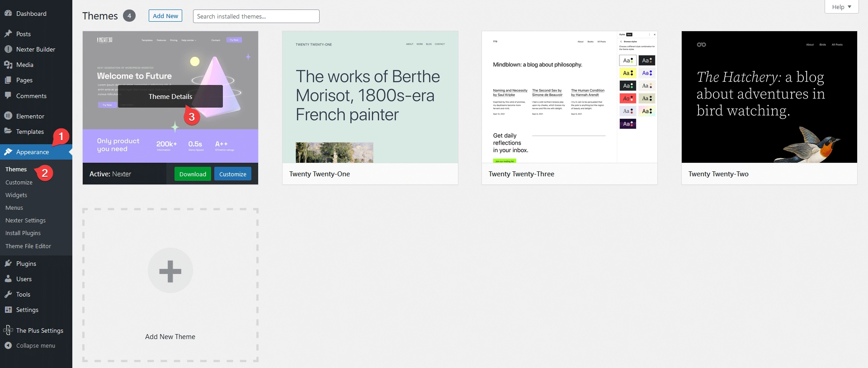Open Nexter Settings submenu
The width and height of the screenshot is (868, 368).
(26, 220)
